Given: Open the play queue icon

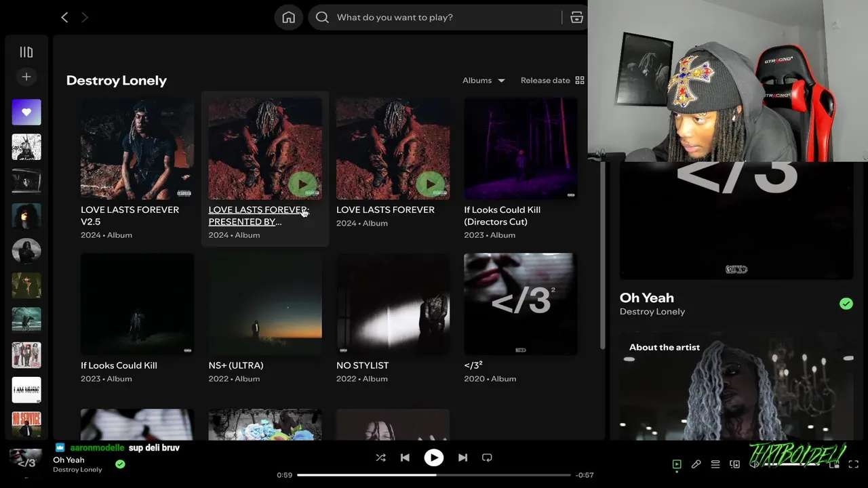Looking at the screenshot, I should (x=715, y=464).
